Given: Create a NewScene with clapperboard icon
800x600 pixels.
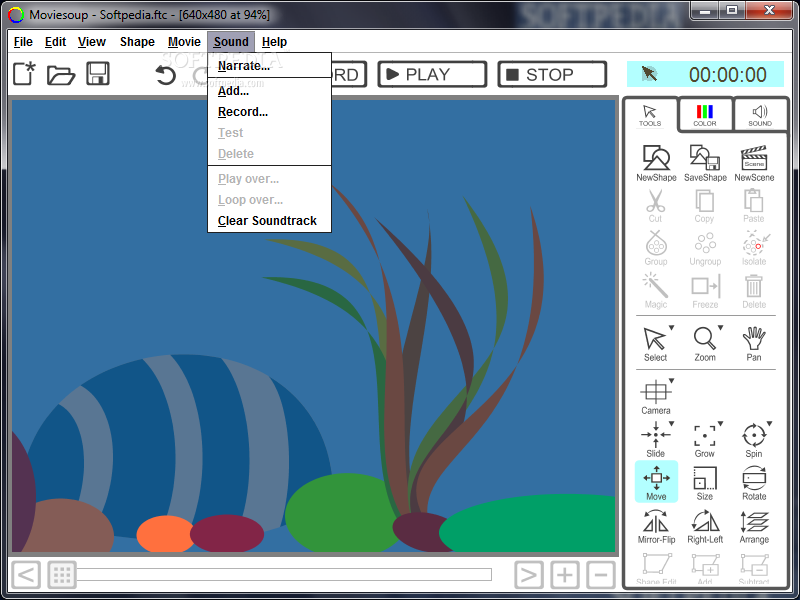Looking at the screenshot, I should (754, 163).
